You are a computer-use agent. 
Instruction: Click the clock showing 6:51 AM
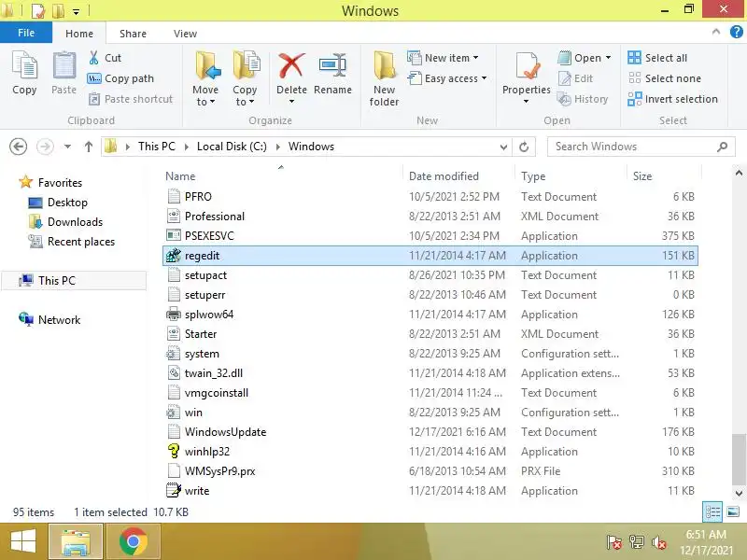[706, 535]
